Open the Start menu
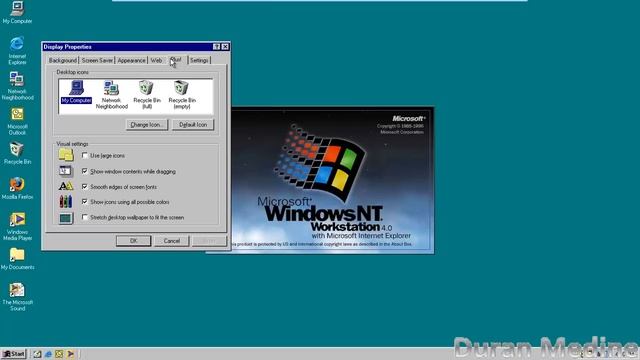 click(13, 354)
